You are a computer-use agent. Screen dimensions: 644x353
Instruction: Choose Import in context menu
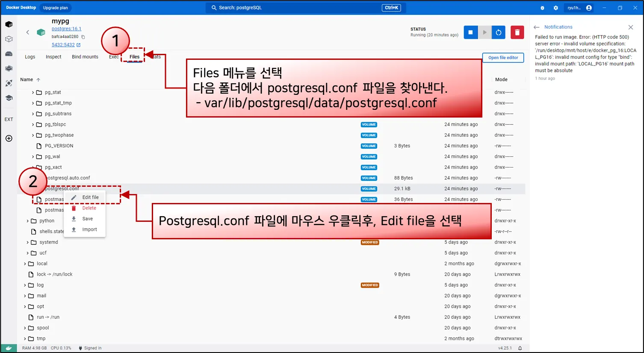click(85, 229)
